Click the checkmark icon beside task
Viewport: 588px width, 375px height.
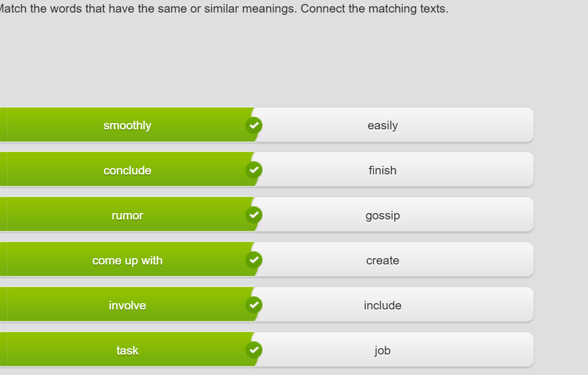coord(254,350)
